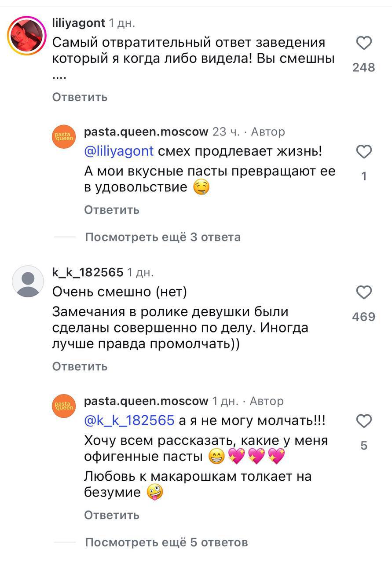Screen dimensions: 392x563
Task: Open the liliyagont username link
Action: pyautogui.click(x=78, y=22)
